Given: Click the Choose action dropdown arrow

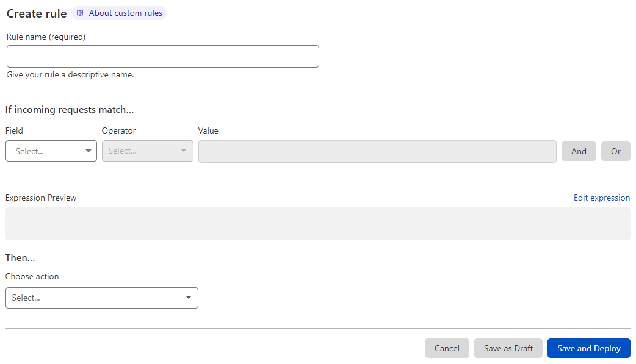Looking at the screenshot, I should [x=188, y=298].
